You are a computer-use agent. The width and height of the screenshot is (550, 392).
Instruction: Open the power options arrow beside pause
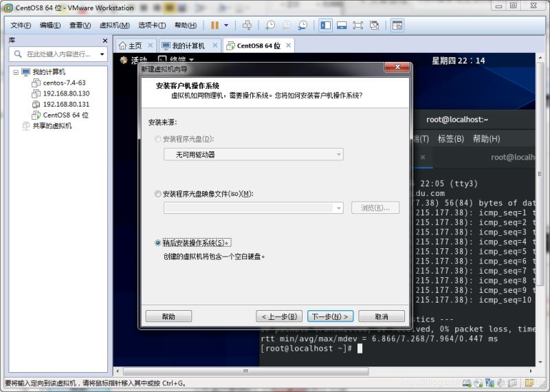click(226, 25)
